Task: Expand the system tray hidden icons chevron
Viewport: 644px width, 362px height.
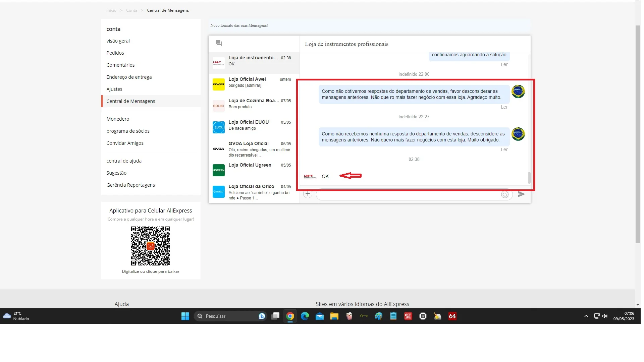Action: tap(586, 316)
